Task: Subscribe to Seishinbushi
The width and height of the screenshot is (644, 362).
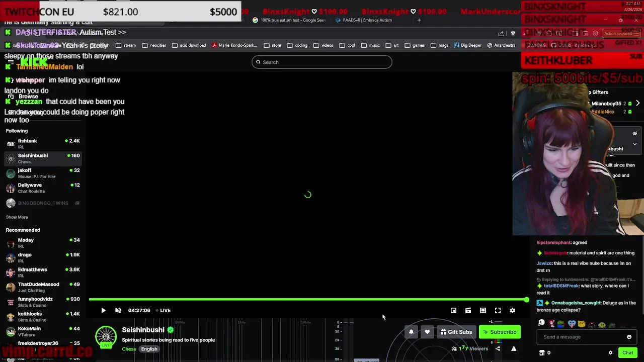Action: click(500, 332)
